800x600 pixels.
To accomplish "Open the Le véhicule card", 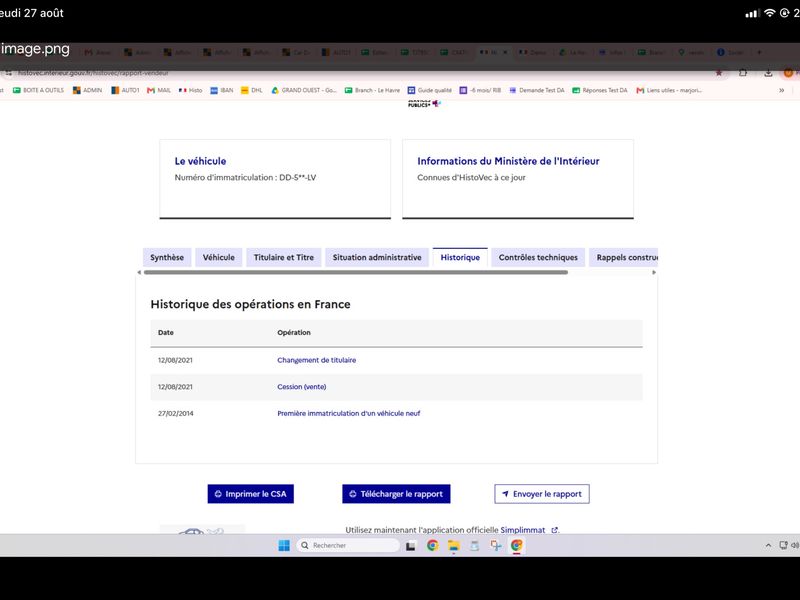I will click(275, 179).
